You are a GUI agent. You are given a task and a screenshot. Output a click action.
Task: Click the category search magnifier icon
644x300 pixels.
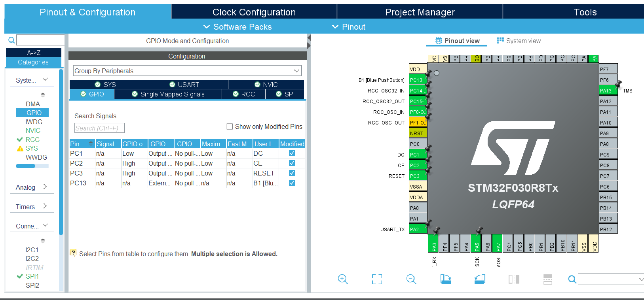11,40
